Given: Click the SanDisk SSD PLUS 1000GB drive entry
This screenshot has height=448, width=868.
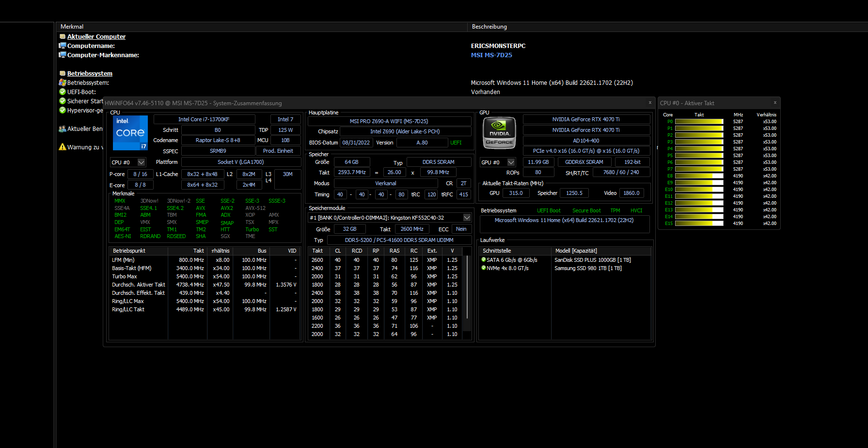Looking at the screenshot, I should [x=593, y=260].
